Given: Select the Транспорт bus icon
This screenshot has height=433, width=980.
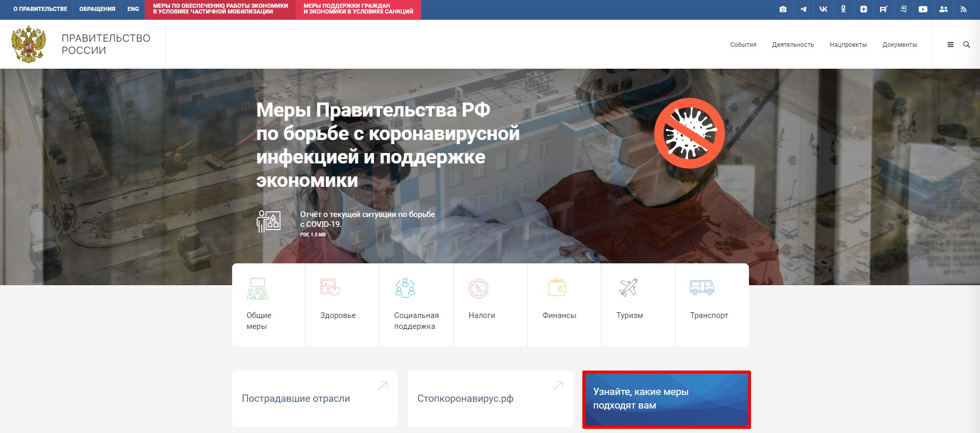Looking at the screenshot, I should tap(702, 287).
